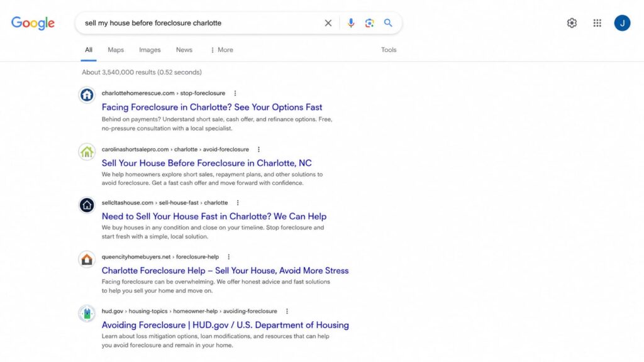Expand the More search options
This screenshot has height=362, width=644.
(222, 50)
